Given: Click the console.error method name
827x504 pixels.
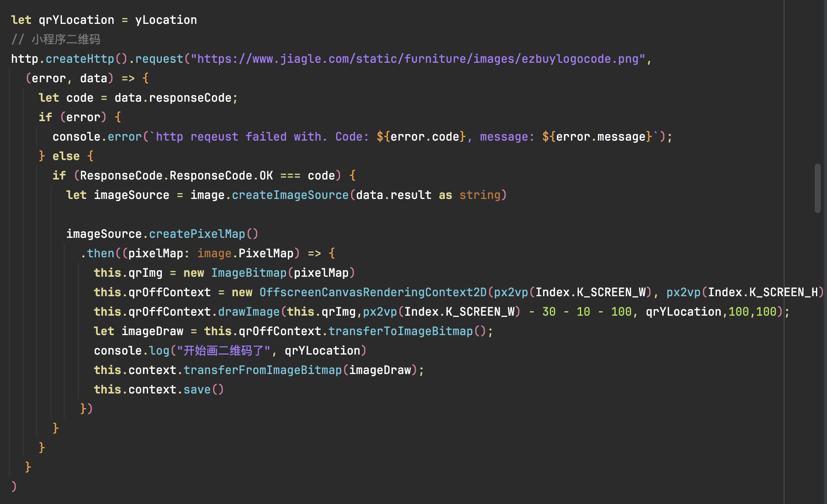Looking at the screenshot, I should (124, 137).
